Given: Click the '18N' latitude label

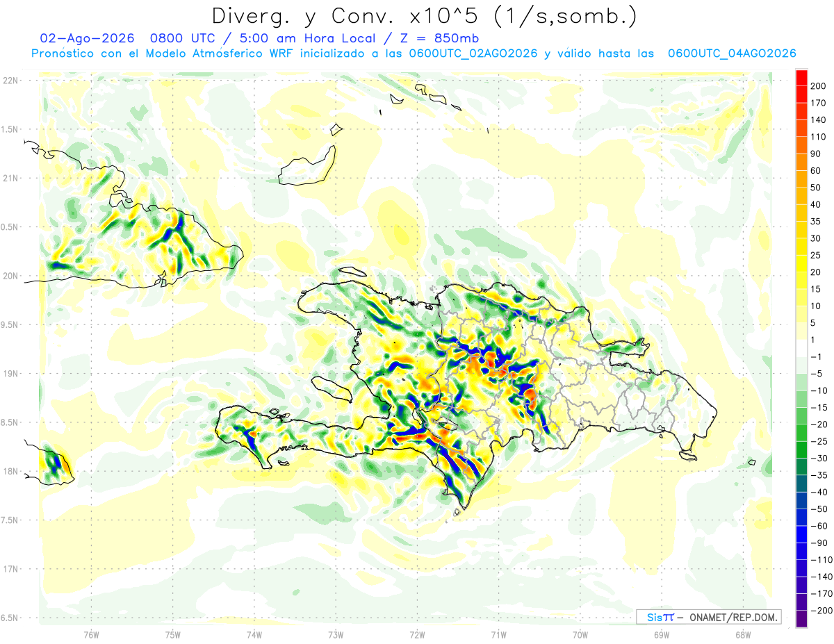Looking at the screenshot, I should click(x=10, y=471).
